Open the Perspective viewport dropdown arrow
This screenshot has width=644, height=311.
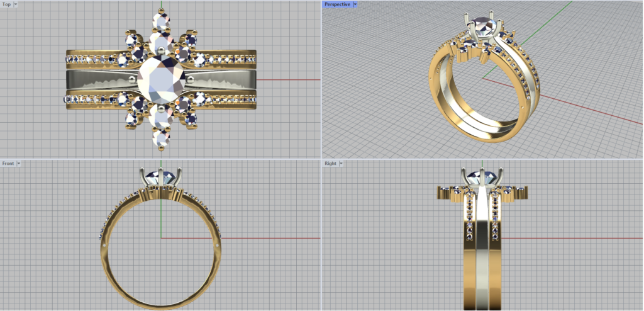[355, 4]
